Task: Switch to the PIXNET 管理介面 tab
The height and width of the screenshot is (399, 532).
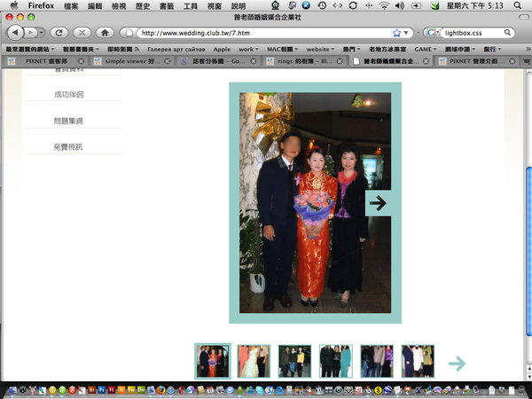Action: click(477, 61)
